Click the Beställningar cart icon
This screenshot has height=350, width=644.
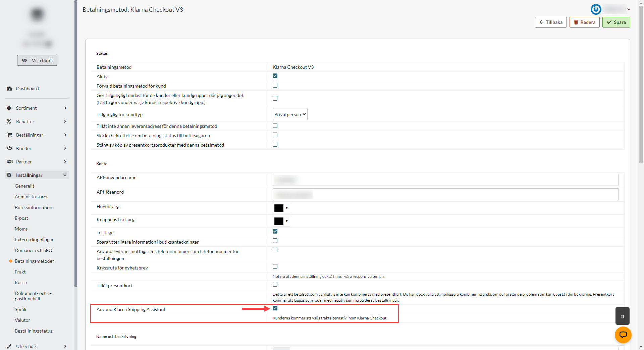[9, 135]
